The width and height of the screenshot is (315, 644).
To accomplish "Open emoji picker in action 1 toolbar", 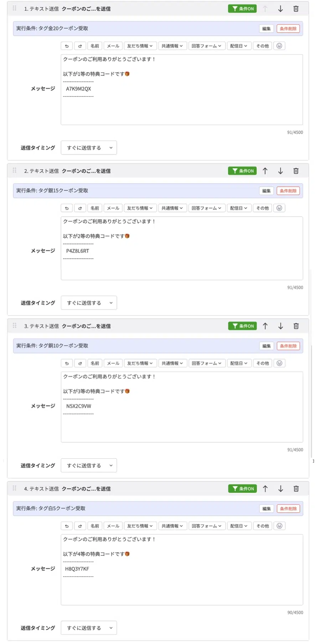I will 279,46.
